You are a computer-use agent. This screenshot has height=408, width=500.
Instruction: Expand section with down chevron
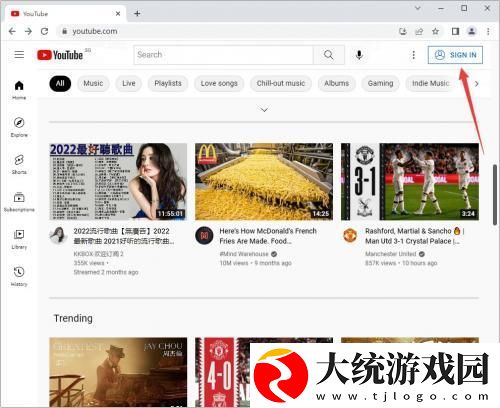(264, 110)
